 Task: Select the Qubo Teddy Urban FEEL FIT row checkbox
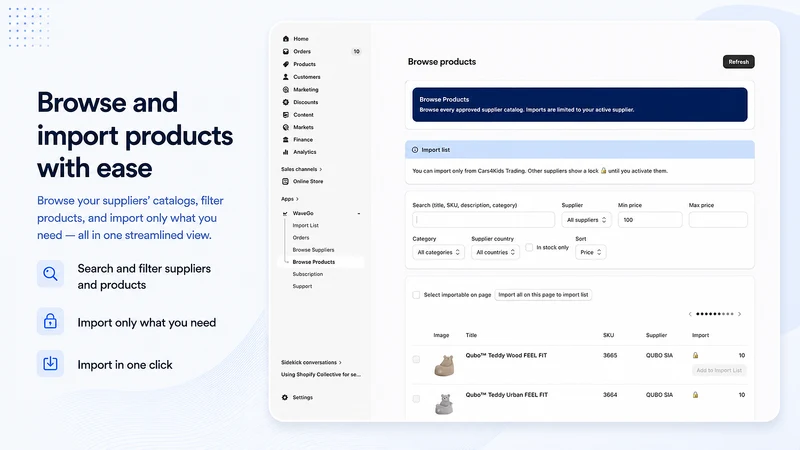(x=416, y=399)
